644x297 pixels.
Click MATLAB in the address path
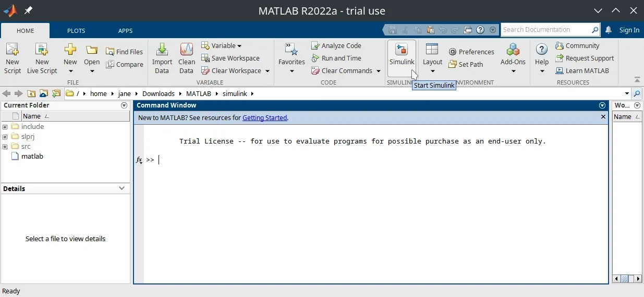[x=199, y=94]
